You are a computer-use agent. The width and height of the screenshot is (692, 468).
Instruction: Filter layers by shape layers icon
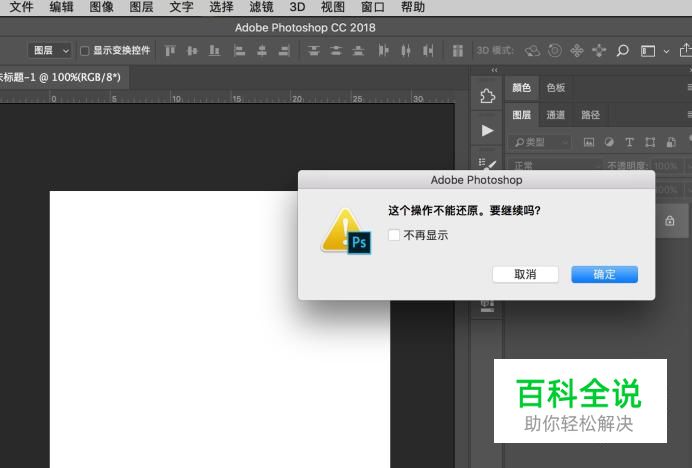[650, 142]
